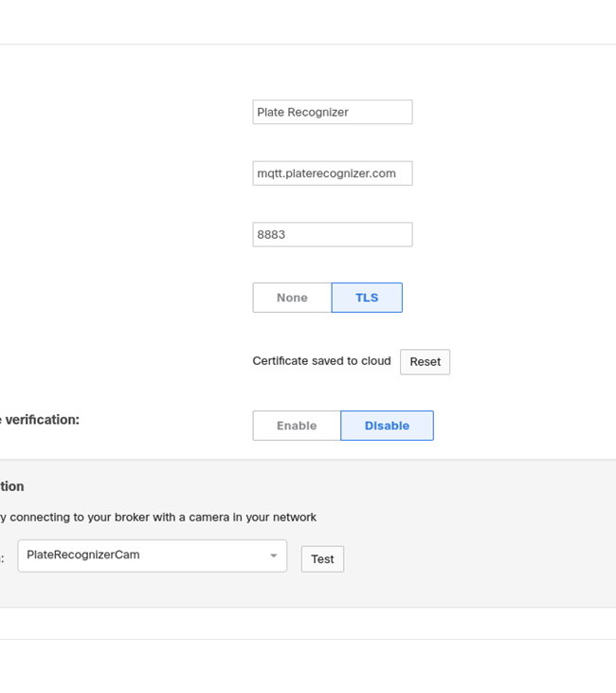Click the 'verification:' label
The image size is (616, 693).
click(42, 419)
